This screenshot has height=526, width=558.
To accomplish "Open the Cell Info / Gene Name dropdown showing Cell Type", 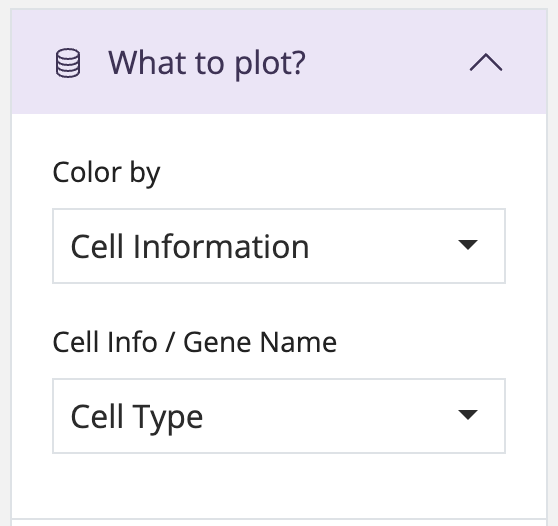I will click(279, 416).
